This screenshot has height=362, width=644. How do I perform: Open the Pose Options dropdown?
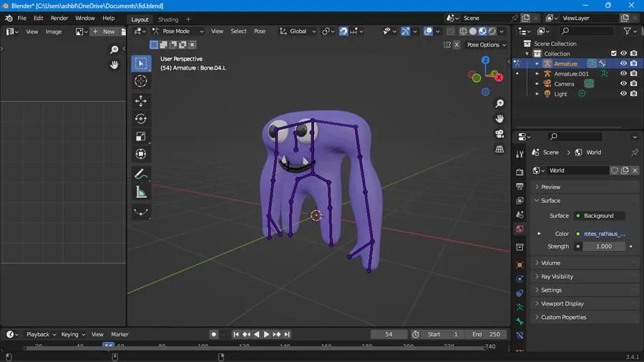pyautogui.click(x=487, y=45)
